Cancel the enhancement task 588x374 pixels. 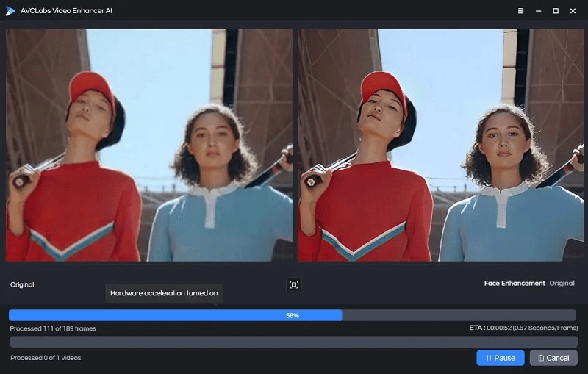[553, 358]
